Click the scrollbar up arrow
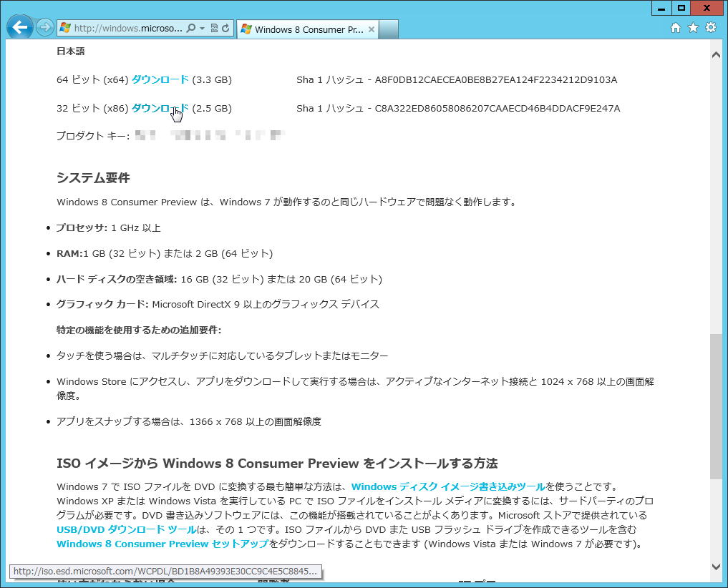Screen dimensions: 728x588 716,54
